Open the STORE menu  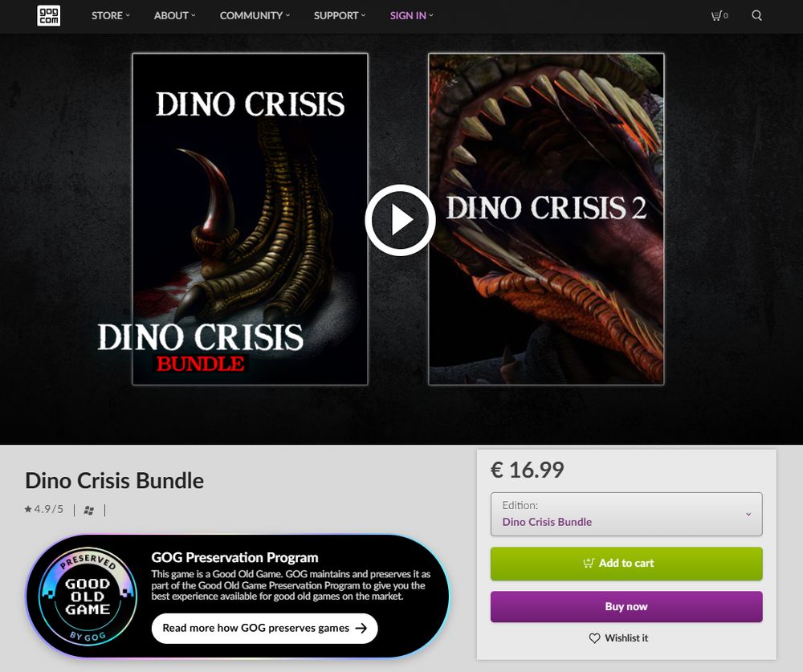(x=111, y=15)
